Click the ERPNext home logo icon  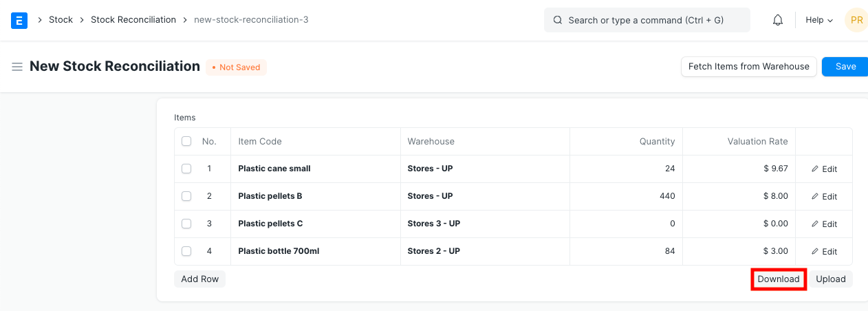pyautogui.click(x=19, y=20)
